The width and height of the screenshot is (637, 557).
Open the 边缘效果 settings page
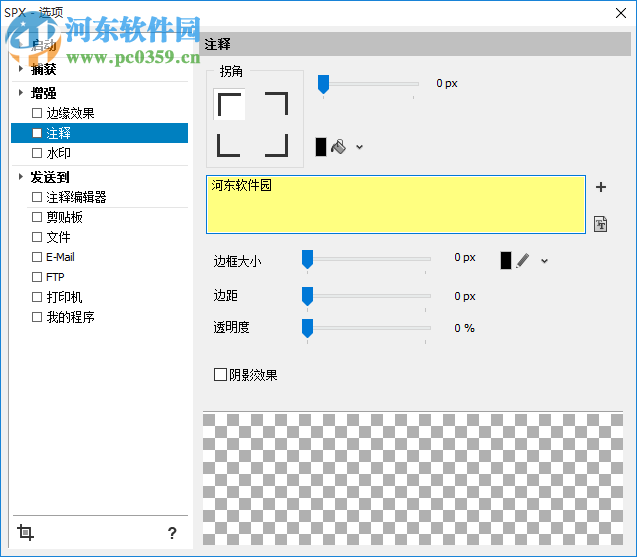pyautogui.click(x=70, y=113)
